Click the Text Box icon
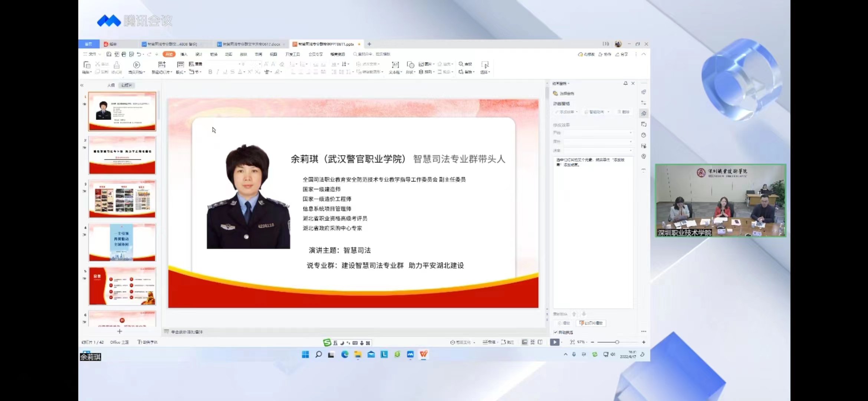Viewport: 868px width, 401px height. 395,65
